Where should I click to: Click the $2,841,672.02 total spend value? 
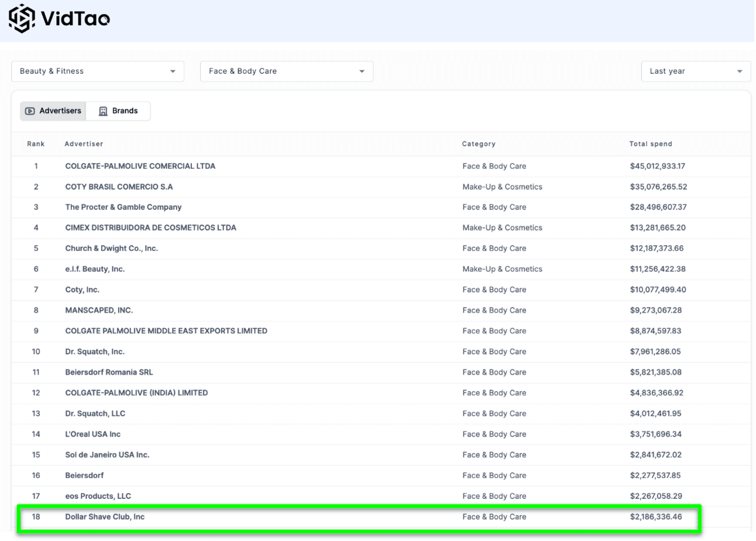tap(656, 455)
